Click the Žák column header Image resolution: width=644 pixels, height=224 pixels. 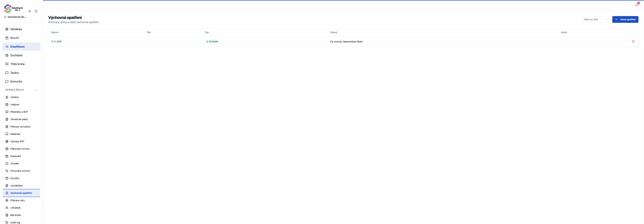[x=149, y=33]
